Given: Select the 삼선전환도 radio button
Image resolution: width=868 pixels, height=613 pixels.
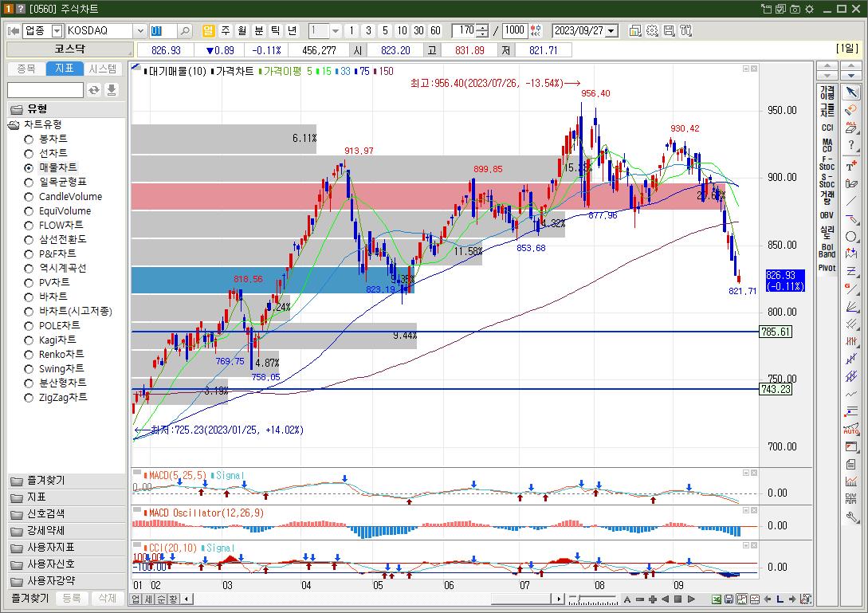Looking at the screenshot, I should tap(29, 240).
